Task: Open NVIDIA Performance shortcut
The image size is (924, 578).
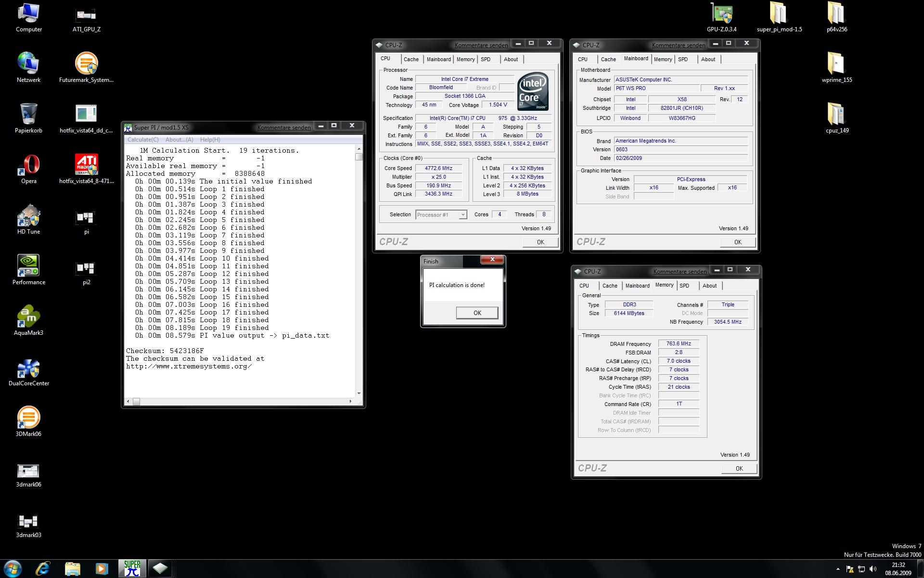Action: (x=28, y=270)
